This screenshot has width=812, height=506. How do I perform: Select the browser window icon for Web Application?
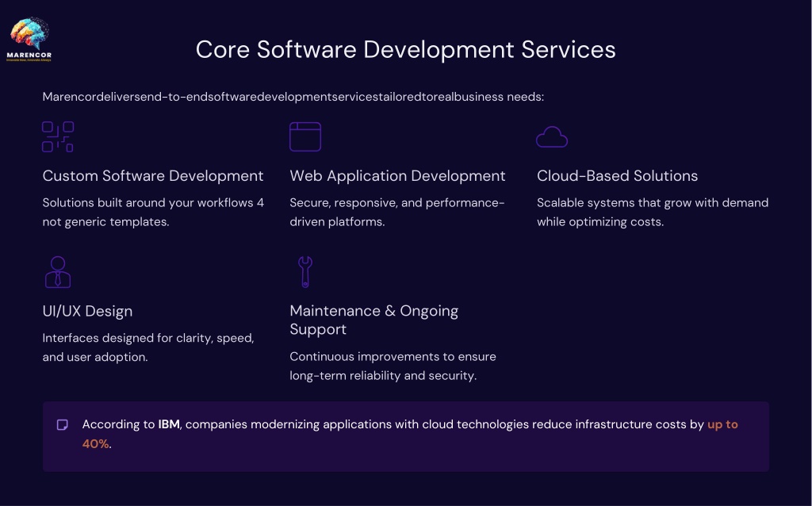tap(305, 136)
